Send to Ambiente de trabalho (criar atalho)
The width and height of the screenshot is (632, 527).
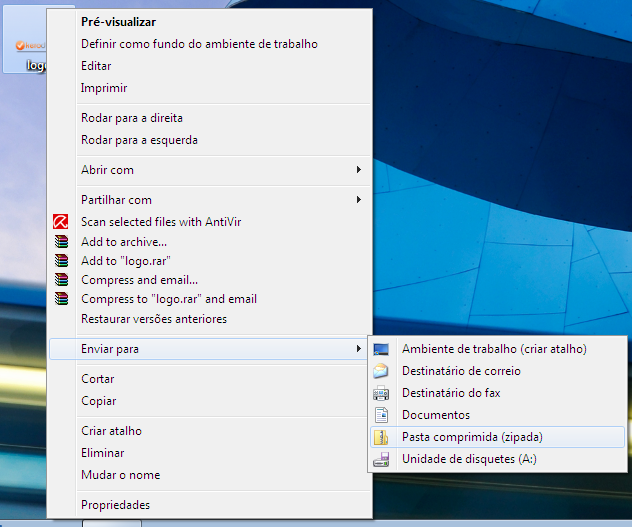tap(497, 349)
